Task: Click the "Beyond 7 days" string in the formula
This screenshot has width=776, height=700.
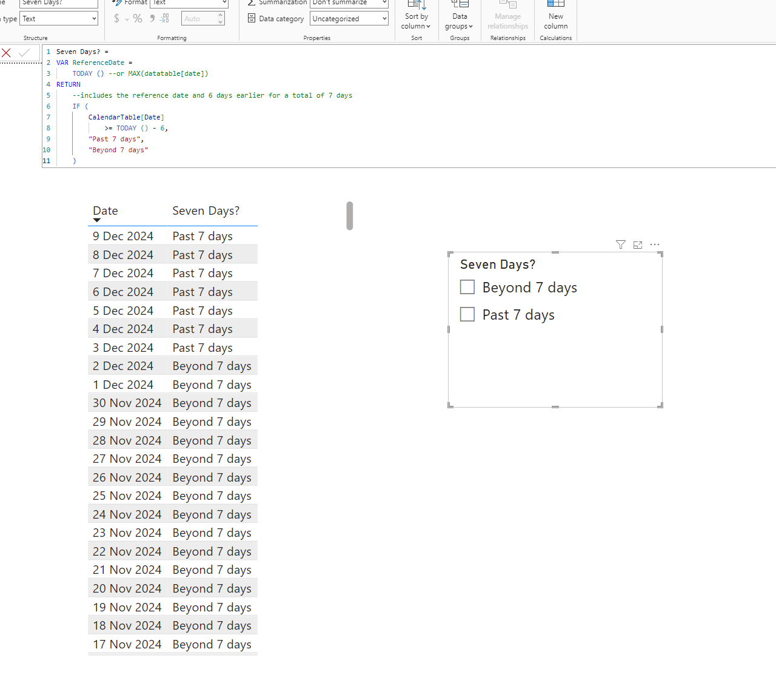Action: [x=118, y=150]
